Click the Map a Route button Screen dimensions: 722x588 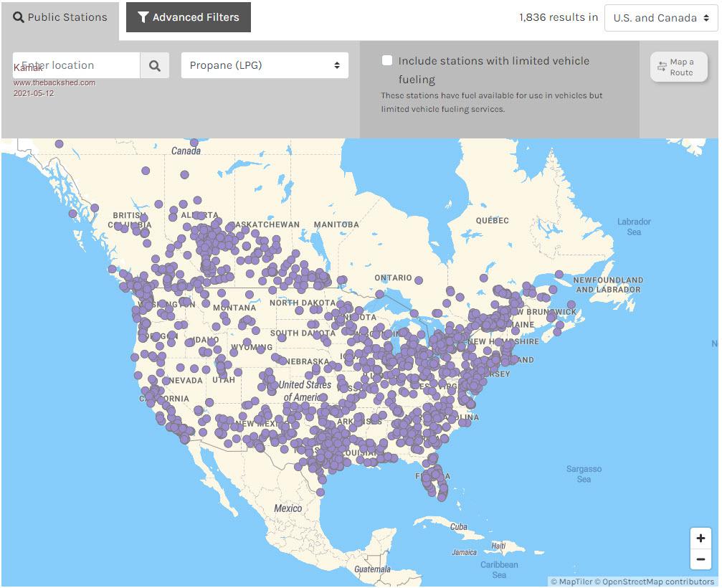(x=678, y=67)
